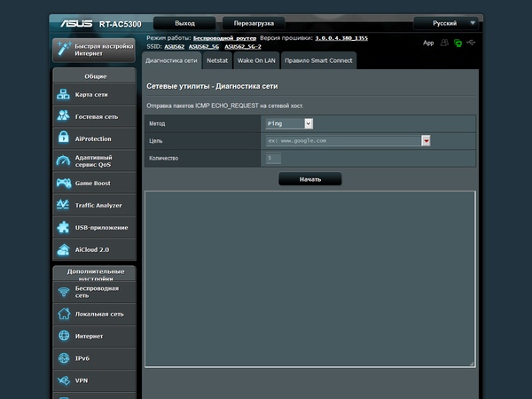Click the USB status icon in header
The width and height of the screenshot is (532, 399).
pos(471,43)
